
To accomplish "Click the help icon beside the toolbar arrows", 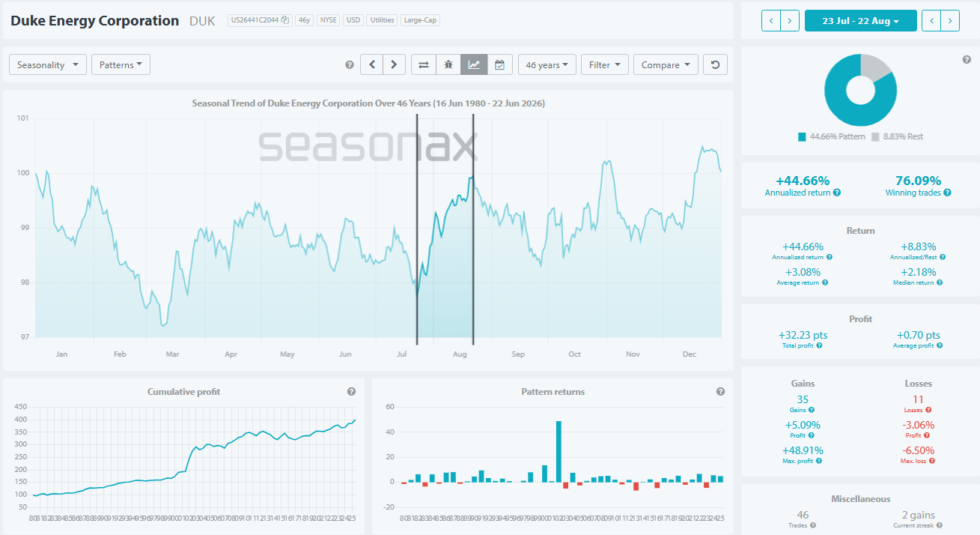I will pyautogui.click(x=350, y=65).
